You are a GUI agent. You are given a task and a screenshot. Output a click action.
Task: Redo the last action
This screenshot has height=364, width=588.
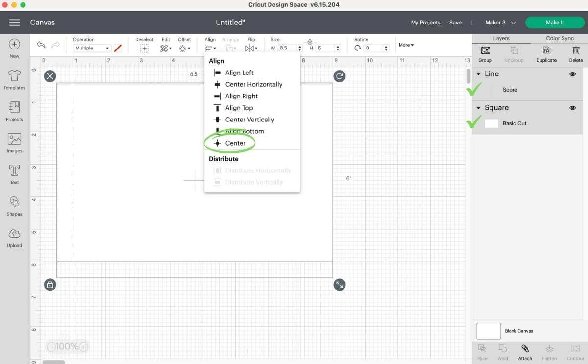pos(55,45)
